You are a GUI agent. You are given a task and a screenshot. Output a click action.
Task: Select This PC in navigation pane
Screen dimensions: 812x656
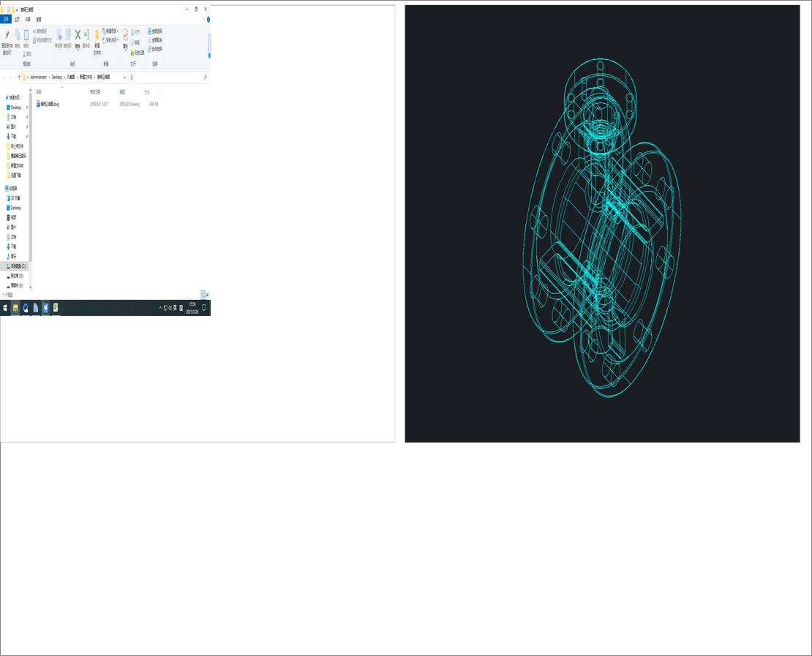coord(12,189)
